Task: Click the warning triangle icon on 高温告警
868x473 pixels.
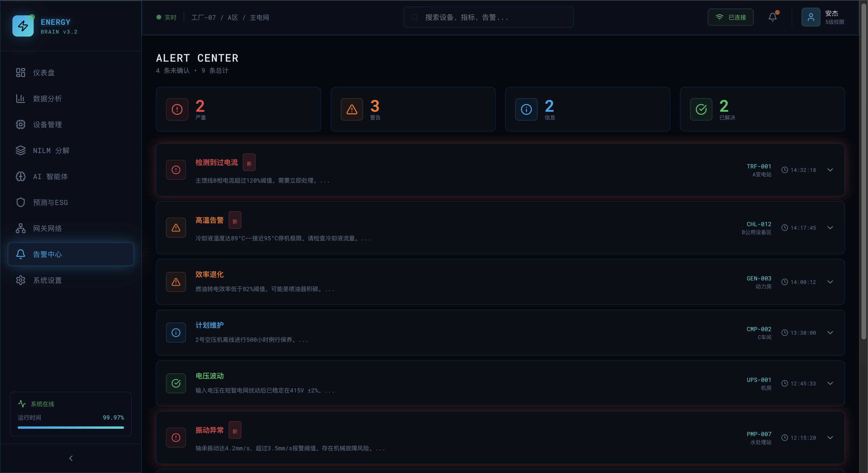Action: pos(176,228)
